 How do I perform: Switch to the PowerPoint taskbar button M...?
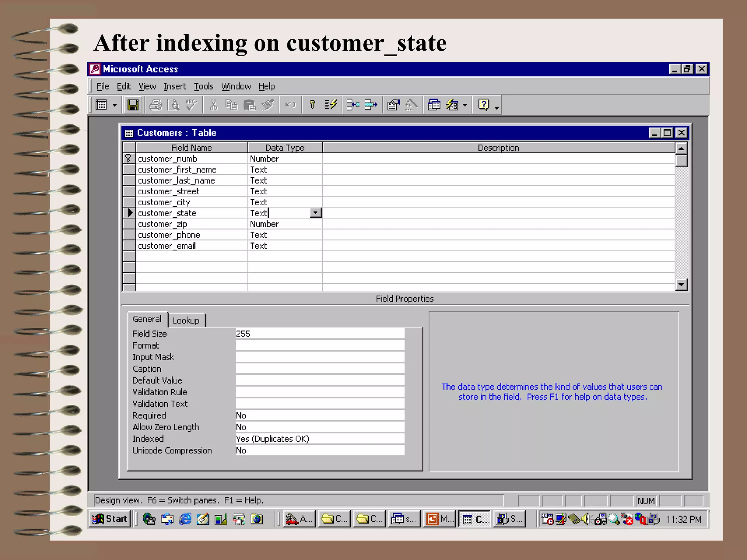440,519
